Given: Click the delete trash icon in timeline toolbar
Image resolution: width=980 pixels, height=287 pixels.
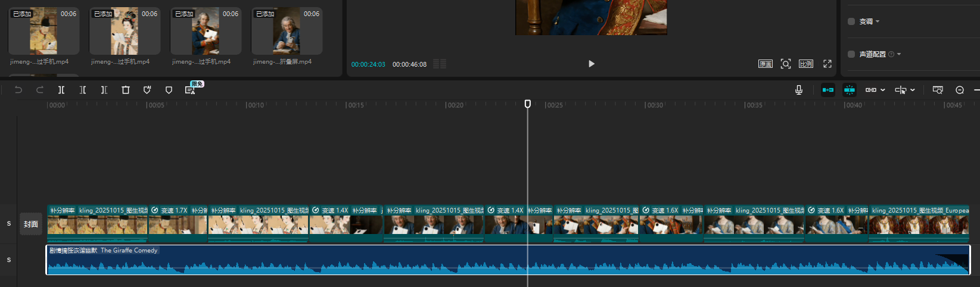Looking at the screenshot, I should point(126,90).
